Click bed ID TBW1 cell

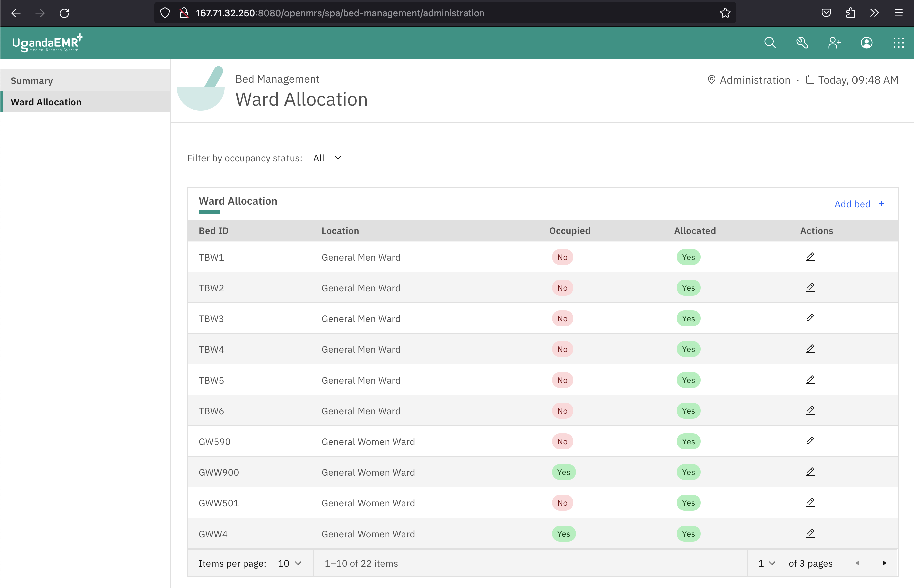[211, 257]
